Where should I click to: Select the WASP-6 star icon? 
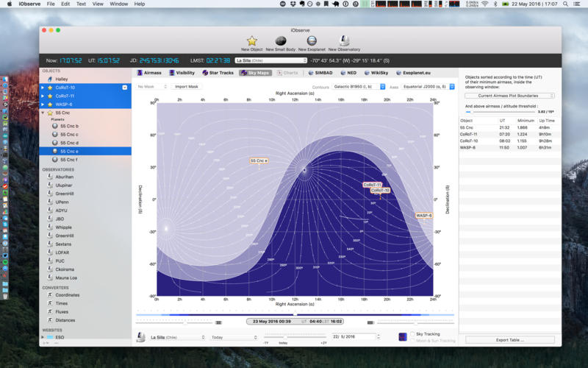50,105
